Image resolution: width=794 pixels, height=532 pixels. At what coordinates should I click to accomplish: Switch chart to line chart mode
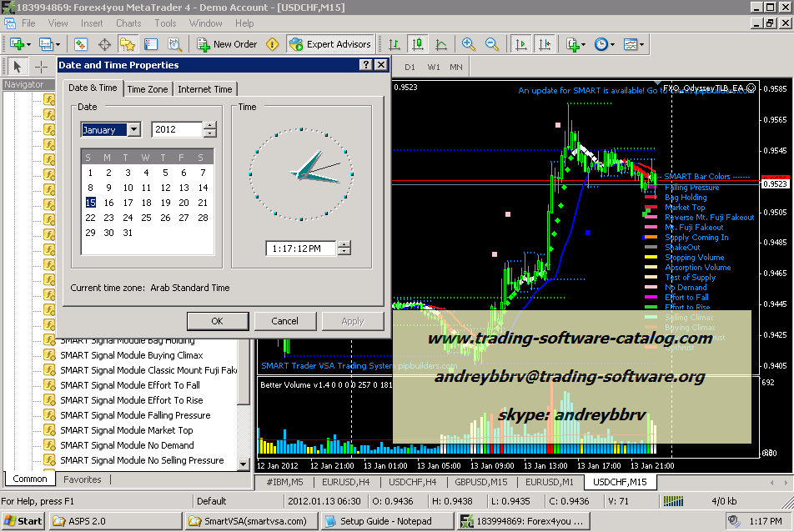pyautogui.click(x=440, y=44)
